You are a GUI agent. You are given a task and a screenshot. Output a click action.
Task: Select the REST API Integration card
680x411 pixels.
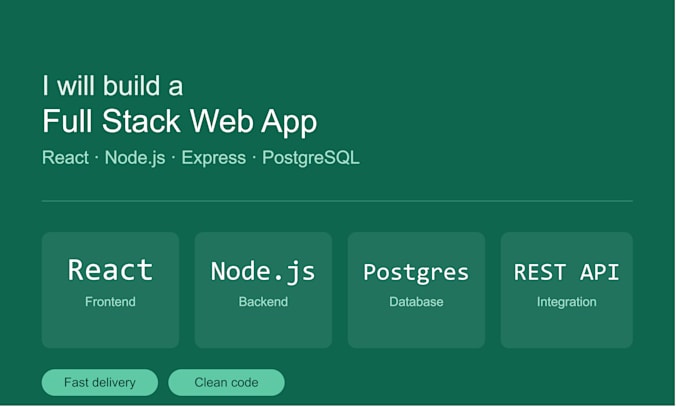click(x=567, y=290)
